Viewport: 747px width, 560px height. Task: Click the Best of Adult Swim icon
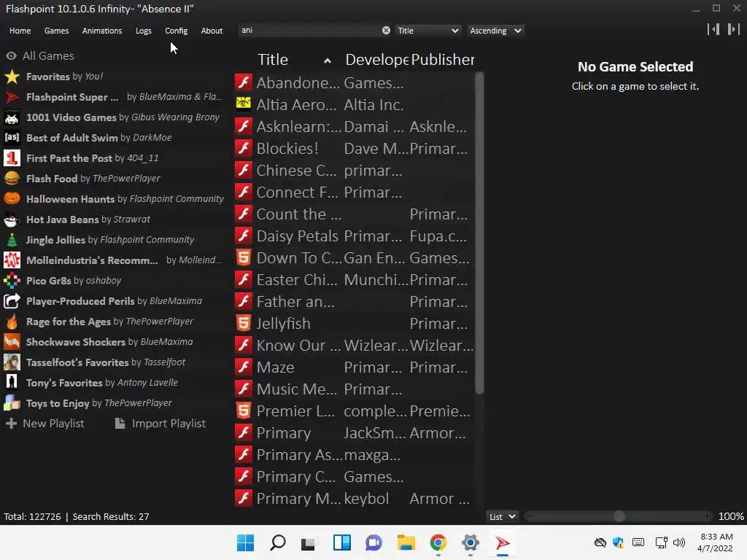tap(12, 138)
